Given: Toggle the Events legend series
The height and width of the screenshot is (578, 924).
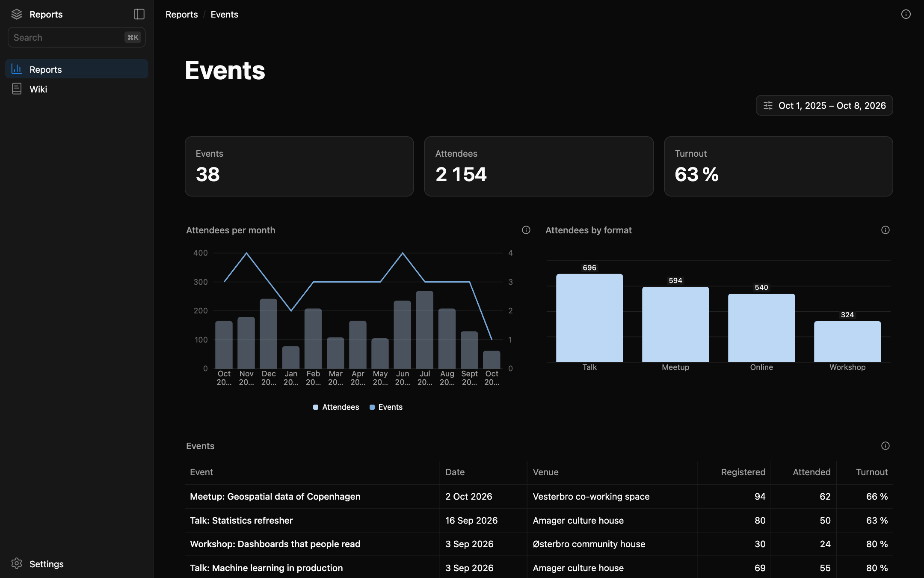Looking at the screenshot, I should coord(386,407).
